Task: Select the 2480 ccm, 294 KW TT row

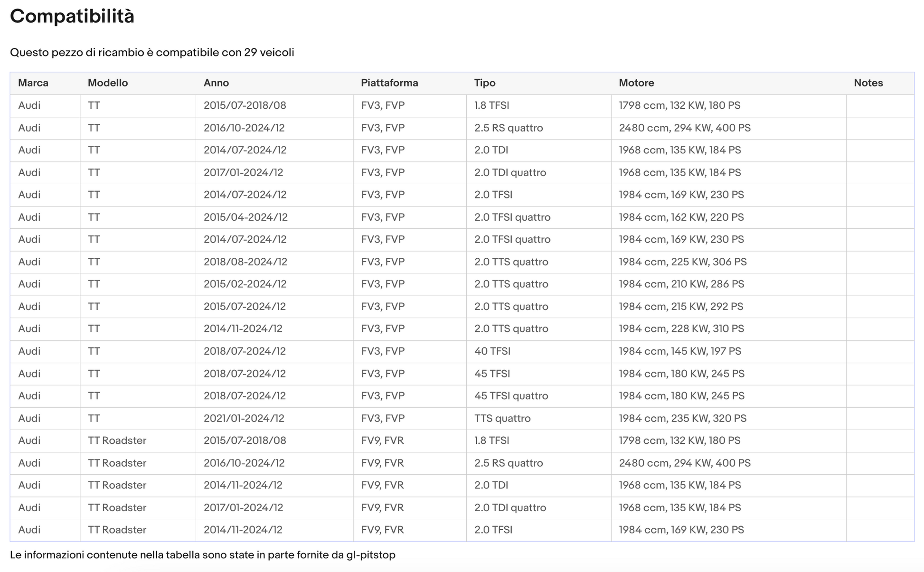Action: 462,128
